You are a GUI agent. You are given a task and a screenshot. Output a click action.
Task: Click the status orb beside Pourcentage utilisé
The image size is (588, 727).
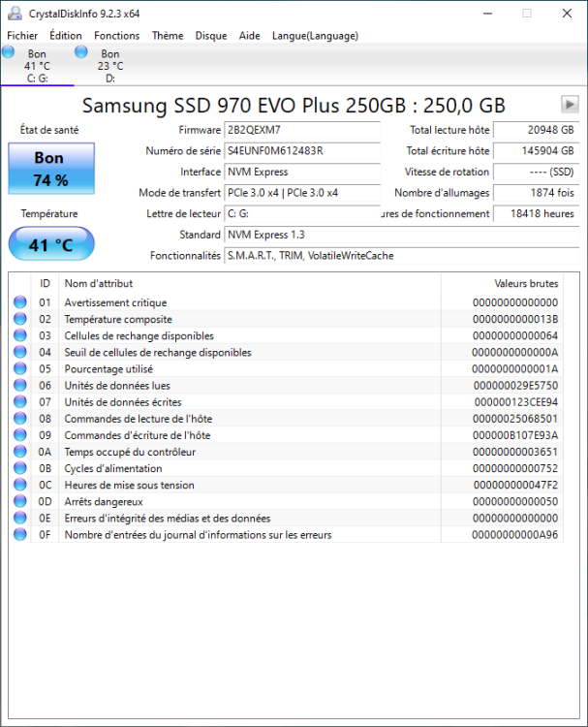pyautogui.click(x=20, y=369)
